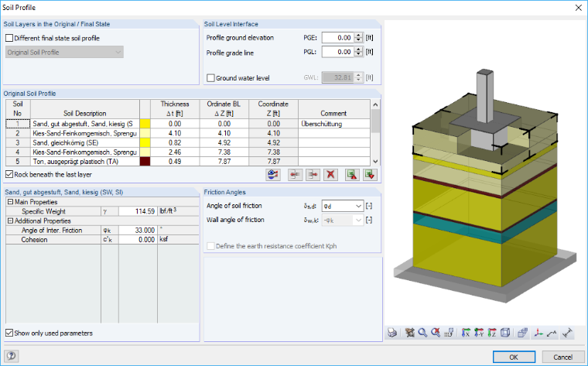Click Ordinate BL cell 7.38
588x366 pixels.
click(x=224, y=152)
